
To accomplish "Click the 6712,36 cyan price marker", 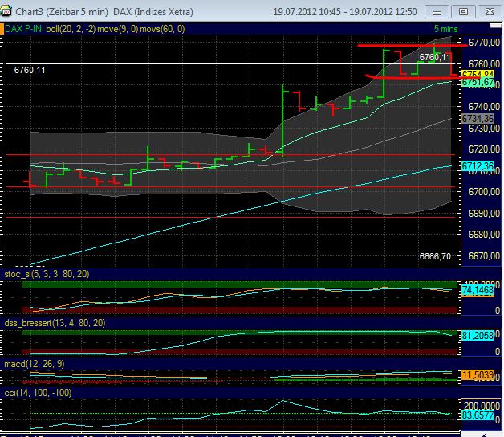I will 478,166.
